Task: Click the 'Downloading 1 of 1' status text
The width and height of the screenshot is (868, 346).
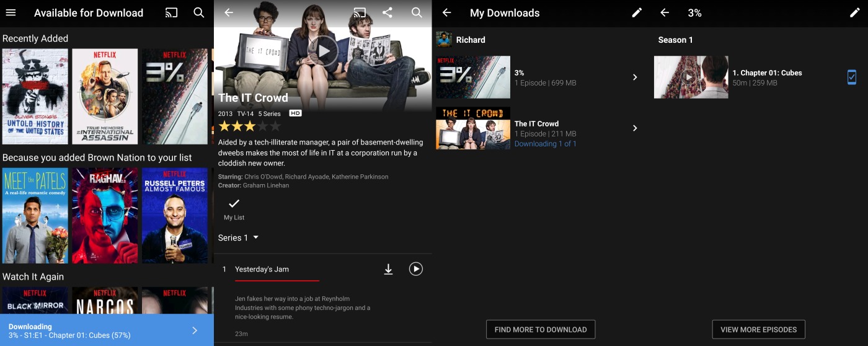Action: [546, 144]
